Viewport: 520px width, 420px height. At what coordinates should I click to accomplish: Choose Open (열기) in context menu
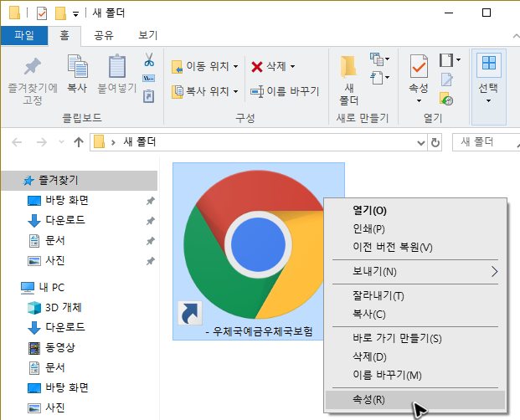point(415,210)
